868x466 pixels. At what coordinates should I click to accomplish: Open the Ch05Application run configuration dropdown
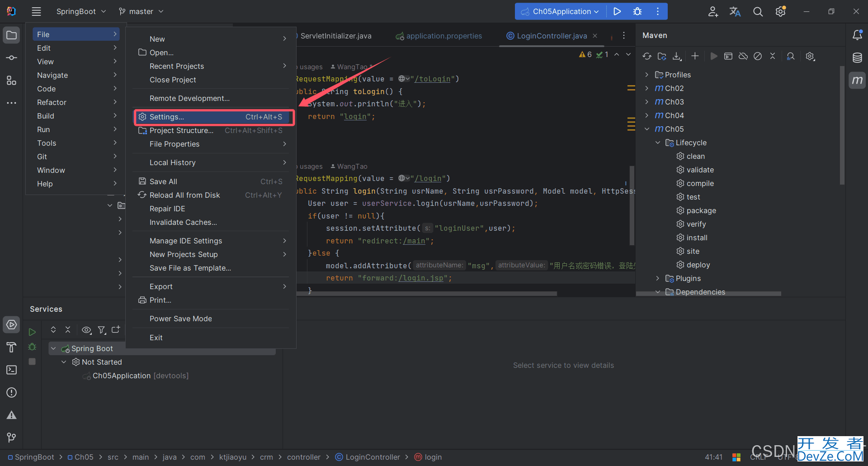point(560,11)
